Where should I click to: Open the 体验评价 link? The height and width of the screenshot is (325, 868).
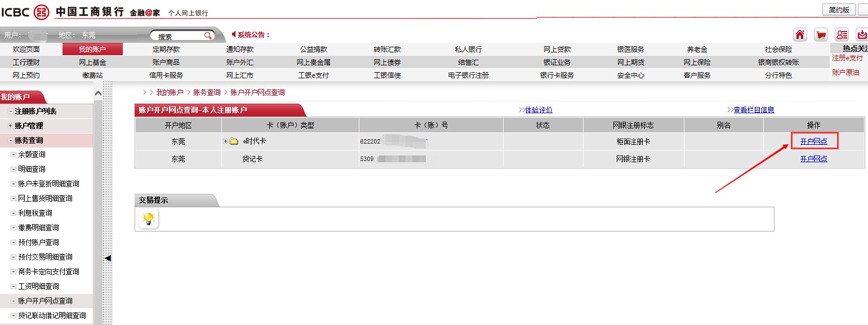point(538,109)
